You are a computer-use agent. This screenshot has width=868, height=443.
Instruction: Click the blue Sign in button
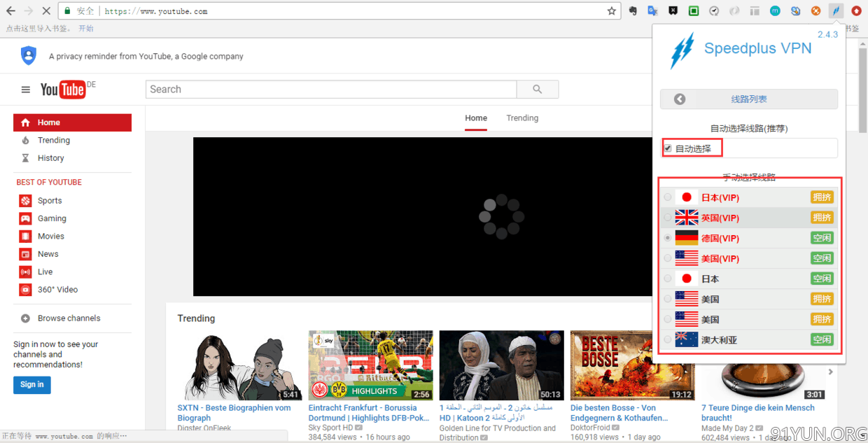click(31, 384)
